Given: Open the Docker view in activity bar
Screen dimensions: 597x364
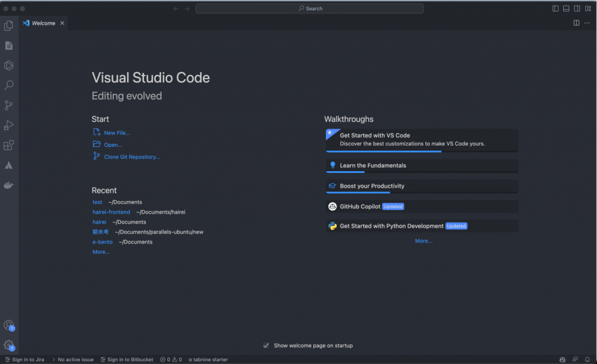Looking at the screenshot, I should (9, 185).
